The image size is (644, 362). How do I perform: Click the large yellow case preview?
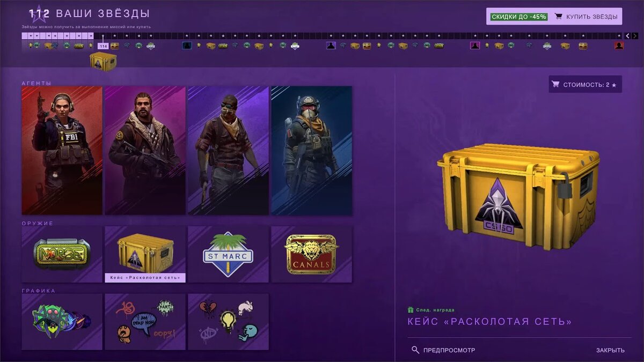click(518, 196)
